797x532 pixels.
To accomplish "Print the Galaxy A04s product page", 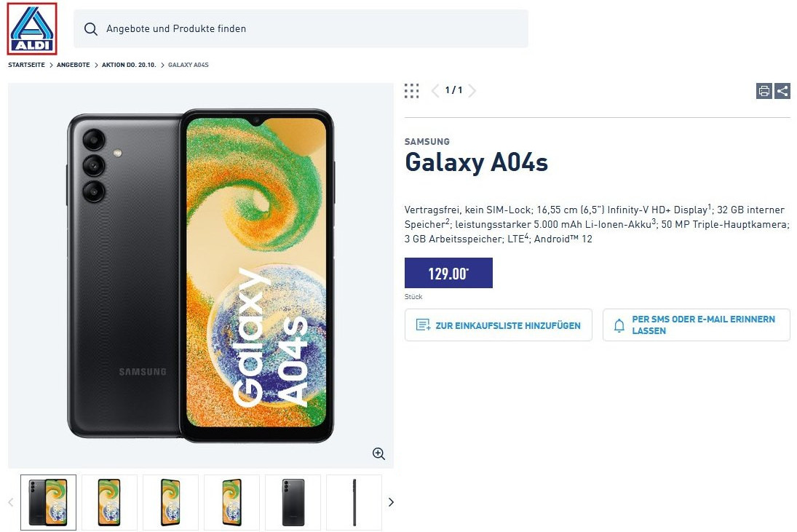I will (x=764, y=91).
